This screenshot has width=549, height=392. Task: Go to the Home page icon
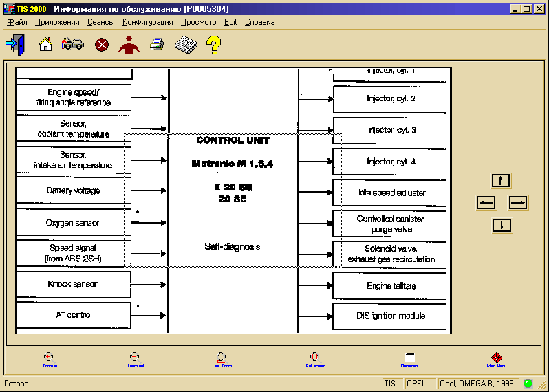click(x=45, y=45)
